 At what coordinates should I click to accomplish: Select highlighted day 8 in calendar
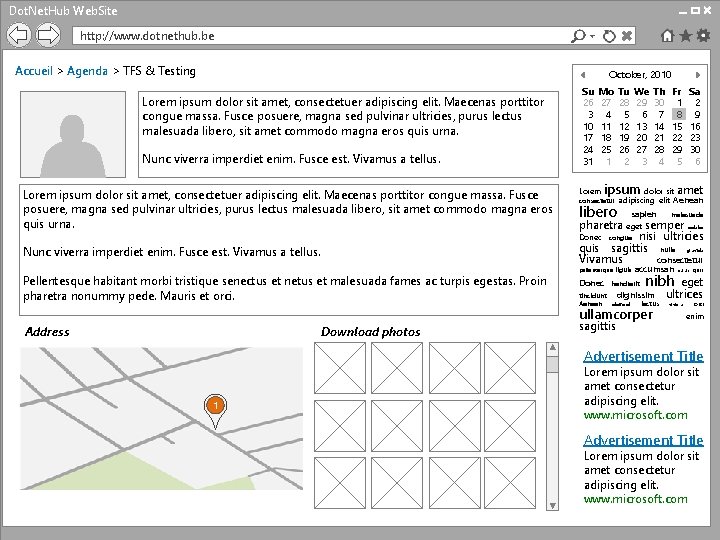(679, 114)
